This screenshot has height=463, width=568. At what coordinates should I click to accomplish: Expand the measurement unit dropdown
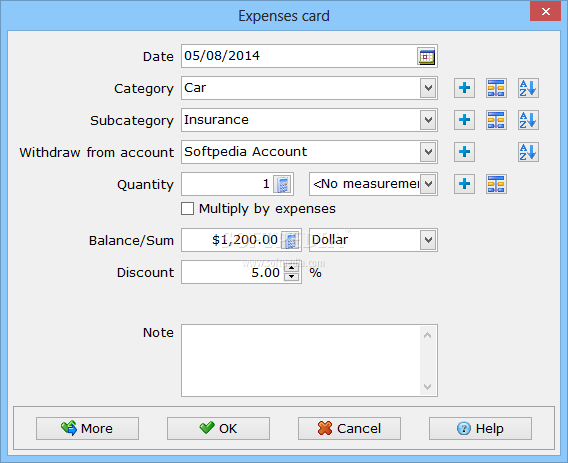428,184
